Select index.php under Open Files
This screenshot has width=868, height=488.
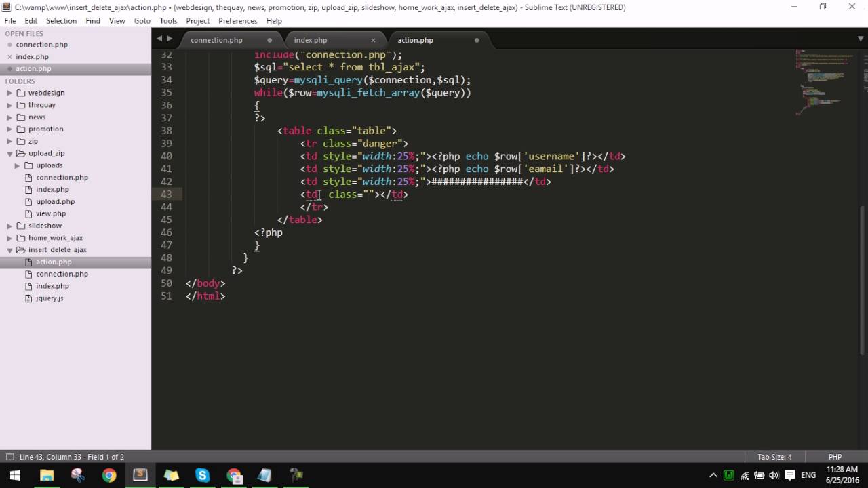(x=32, y=57)
